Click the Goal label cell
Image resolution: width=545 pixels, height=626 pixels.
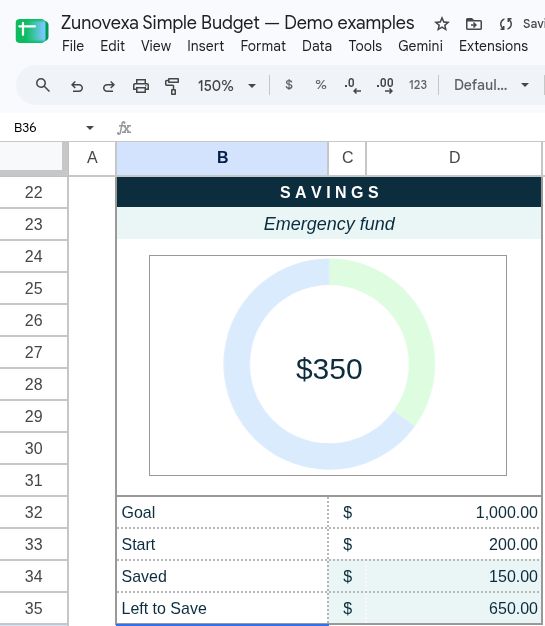pyautogui.click(x=222, y=512)
